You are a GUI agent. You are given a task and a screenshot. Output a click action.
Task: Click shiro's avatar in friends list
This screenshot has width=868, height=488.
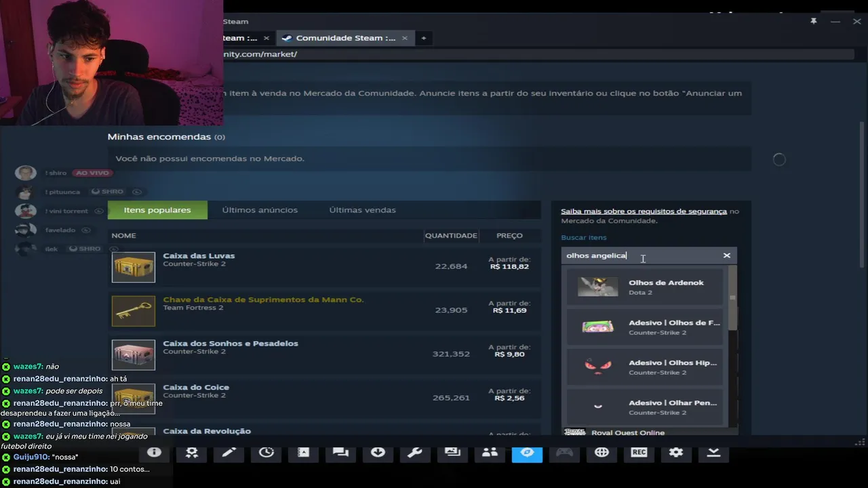tap(26, 173)
